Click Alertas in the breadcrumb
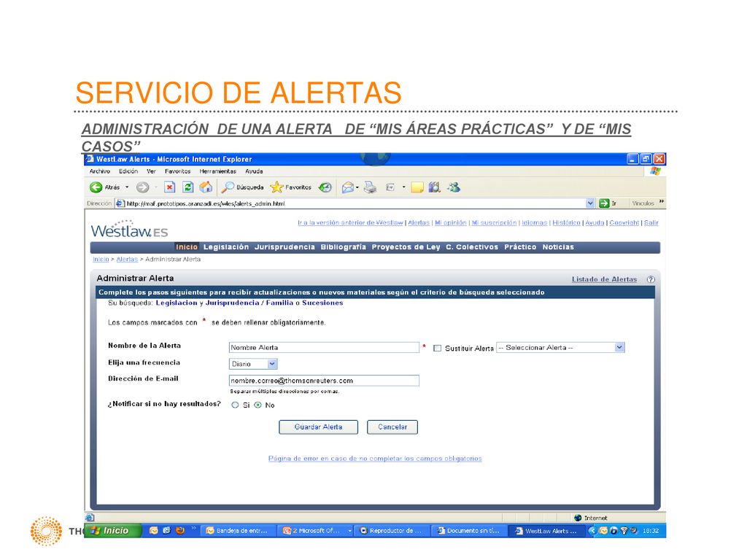The height and width of the screenshot is (560, 747). 127,260
